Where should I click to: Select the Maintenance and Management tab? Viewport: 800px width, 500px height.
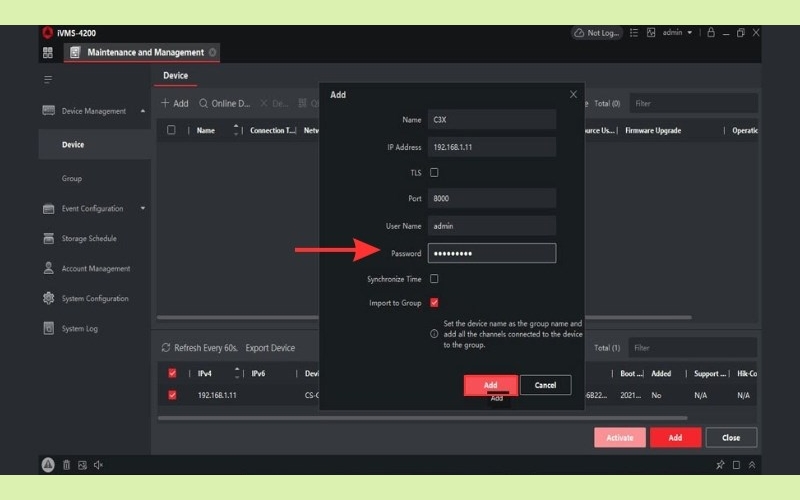144,52
